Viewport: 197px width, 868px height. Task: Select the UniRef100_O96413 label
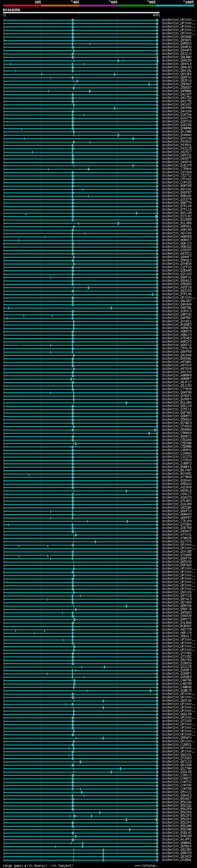[177, 795]
